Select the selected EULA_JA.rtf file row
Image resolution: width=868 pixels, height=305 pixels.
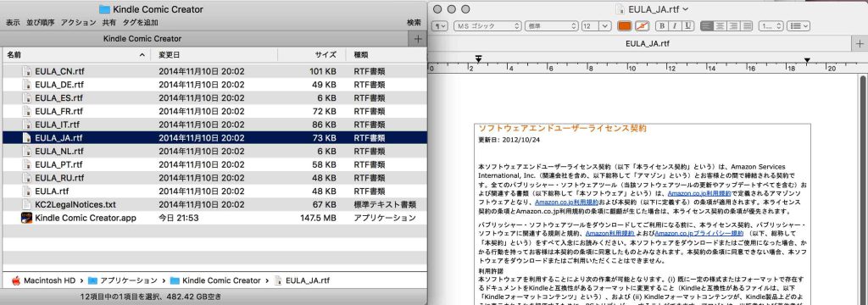click(214, 138)
